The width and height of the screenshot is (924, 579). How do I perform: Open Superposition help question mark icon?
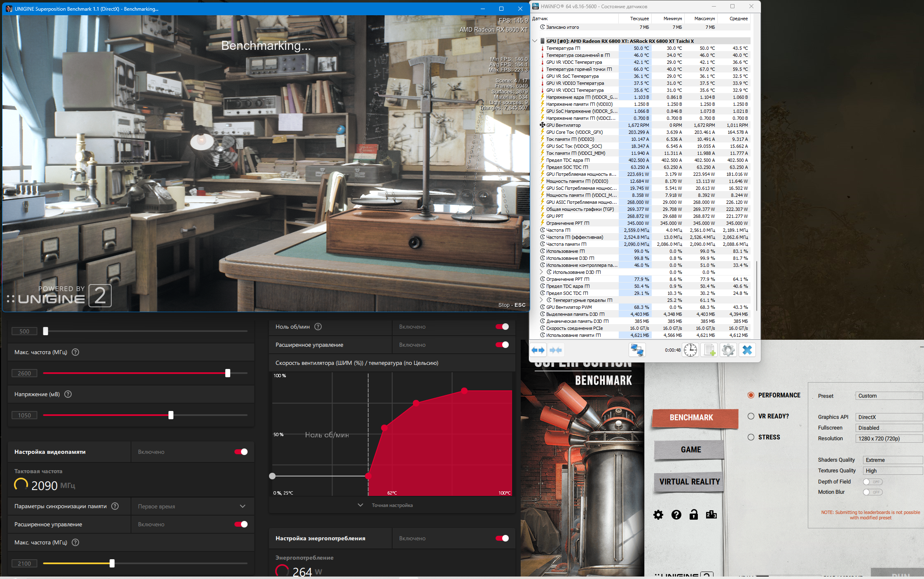[676, 515]
